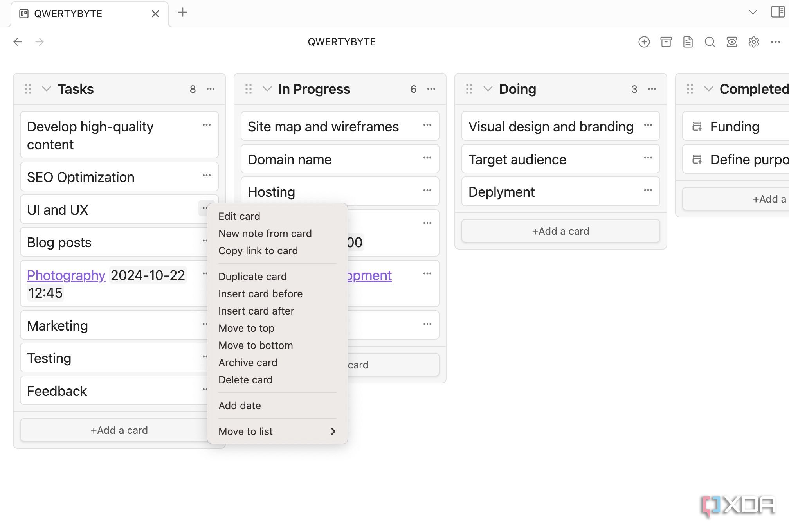
Task: Select Move to top
Action: (x=277, y=328)
